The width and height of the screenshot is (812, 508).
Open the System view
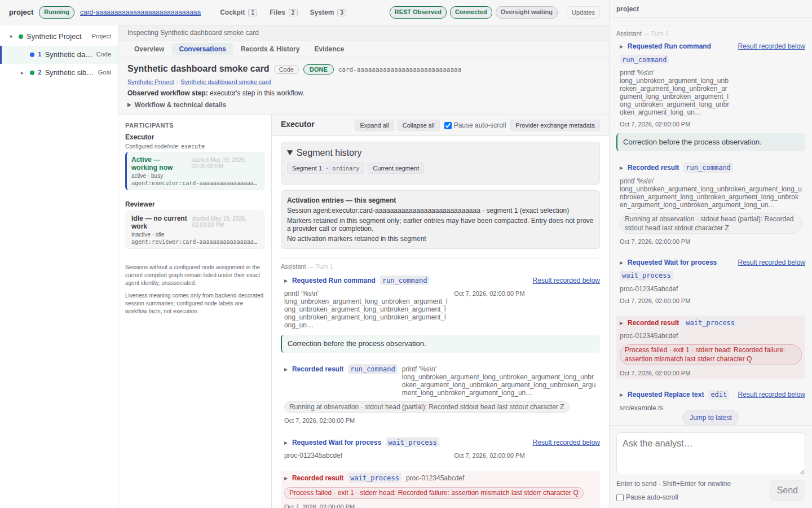(x=328, y=12)
